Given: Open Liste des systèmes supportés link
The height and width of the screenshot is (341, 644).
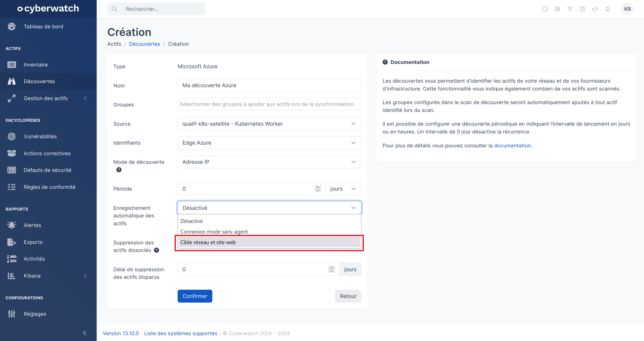Looking at the screenshot, I should 181,333.
